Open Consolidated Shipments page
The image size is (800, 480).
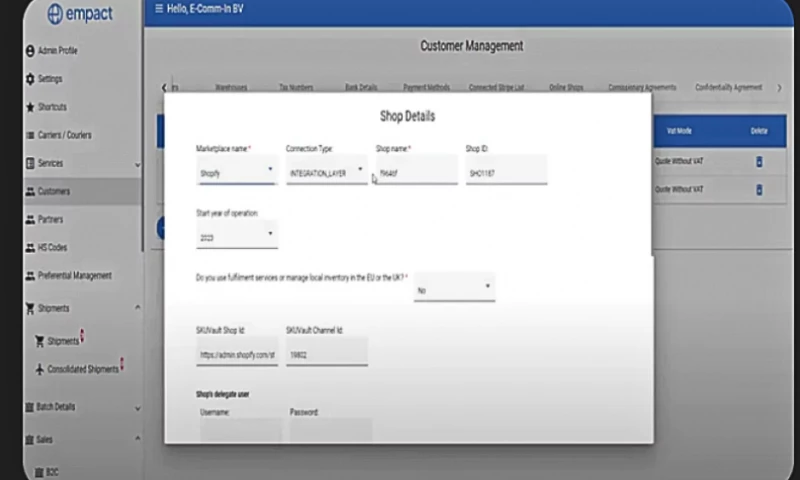[x=83, y=369]
